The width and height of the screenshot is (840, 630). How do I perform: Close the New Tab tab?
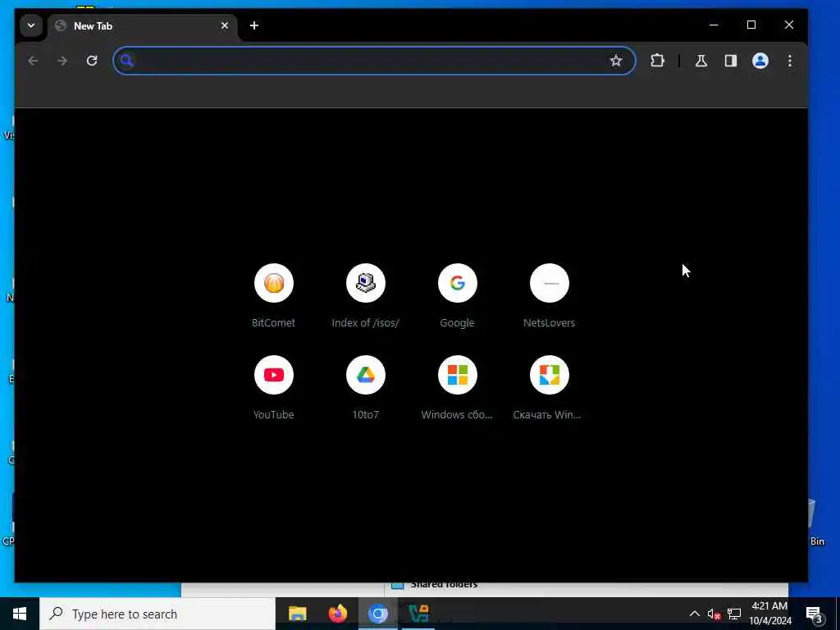click(225, 25)
